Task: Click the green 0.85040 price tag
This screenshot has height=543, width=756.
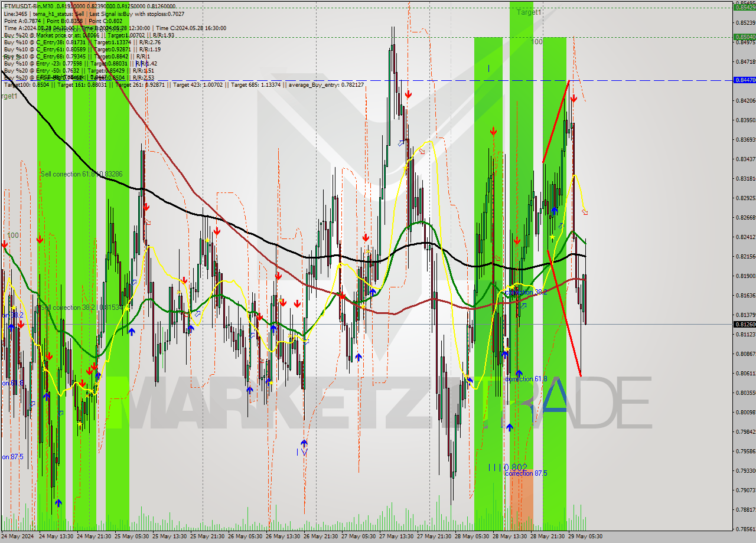Action: [x=744, y=37]
